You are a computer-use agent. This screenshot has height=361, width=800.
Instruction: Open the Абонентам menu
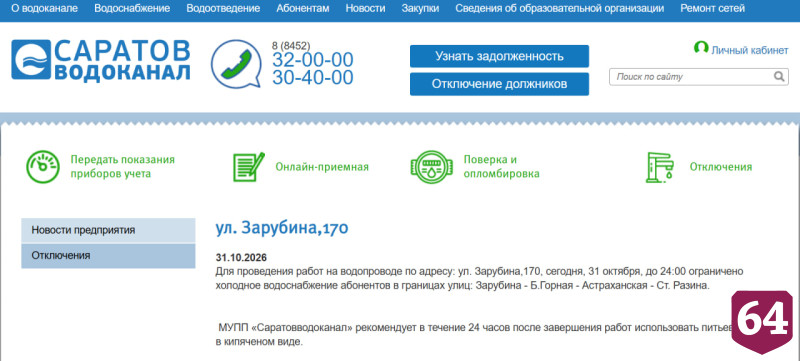tap(303, 9)
